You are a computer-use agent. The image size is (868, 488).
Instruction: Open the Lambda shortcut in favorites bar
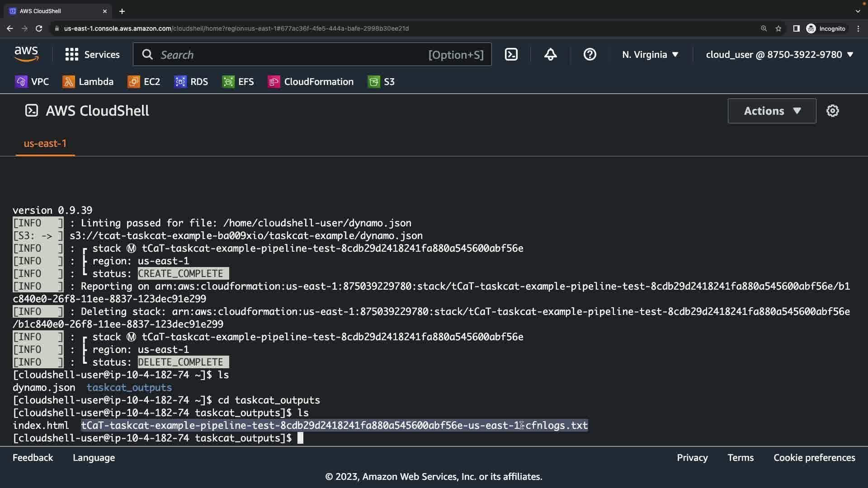tap(88, 82)
